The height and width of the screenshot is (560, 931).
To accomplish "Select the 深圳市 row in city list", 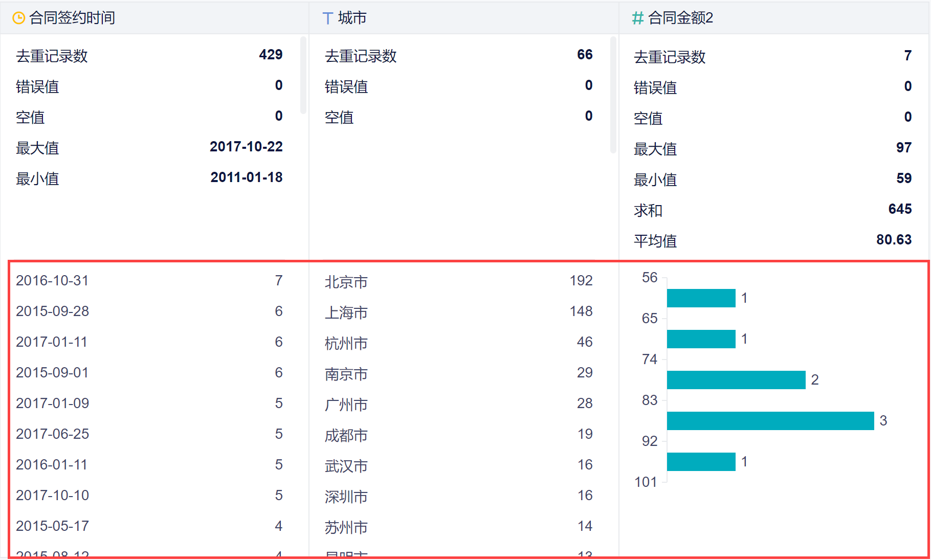I will 458,496.
